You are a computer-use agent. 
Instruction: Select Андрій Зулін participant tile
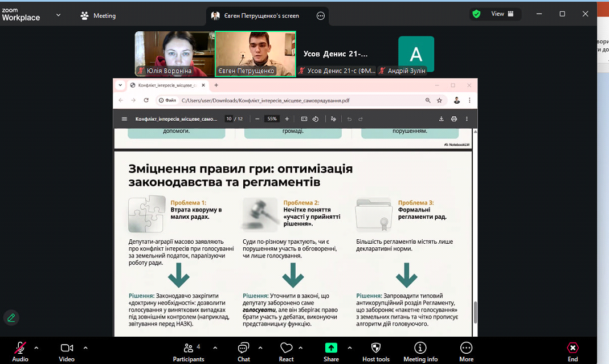point(416,54)
